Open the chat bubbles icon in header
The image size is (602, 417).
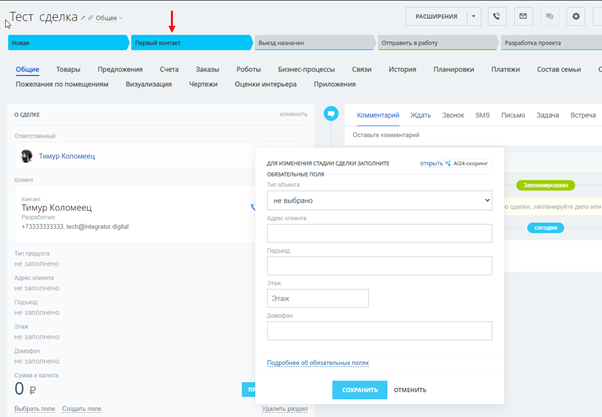[x=549, y=17]
